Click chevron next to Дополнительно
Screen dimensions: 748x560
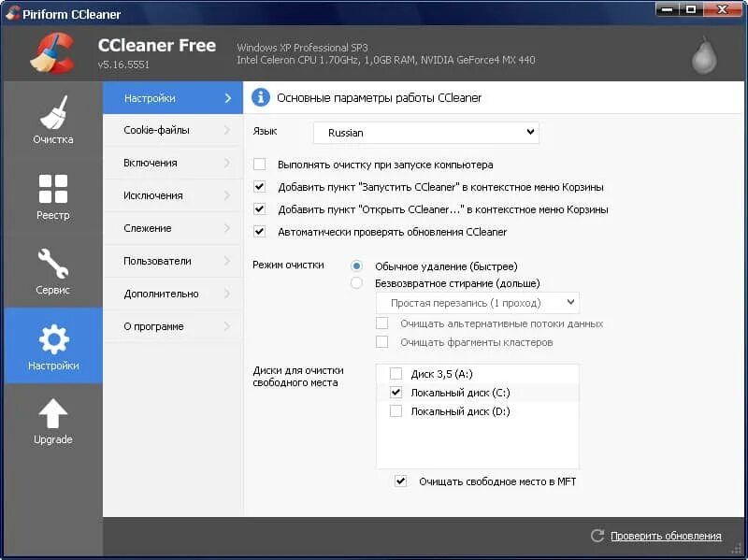(x=227, y=294)
